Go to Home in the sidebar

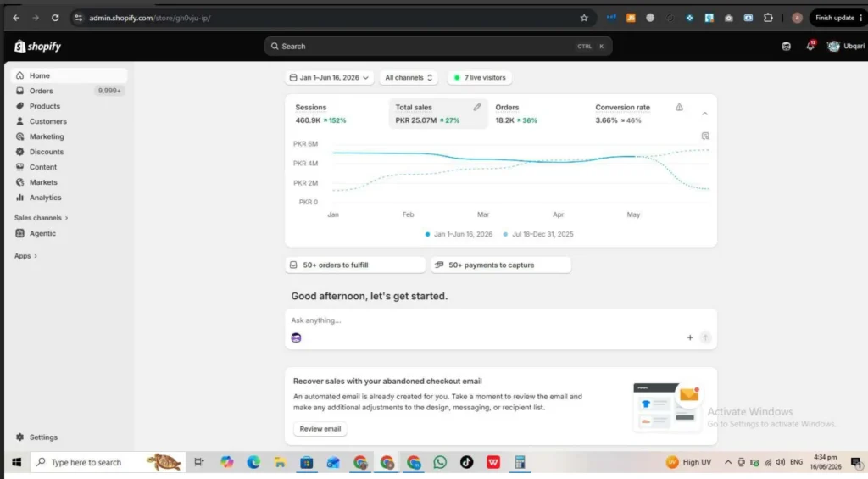pos(69,75)
